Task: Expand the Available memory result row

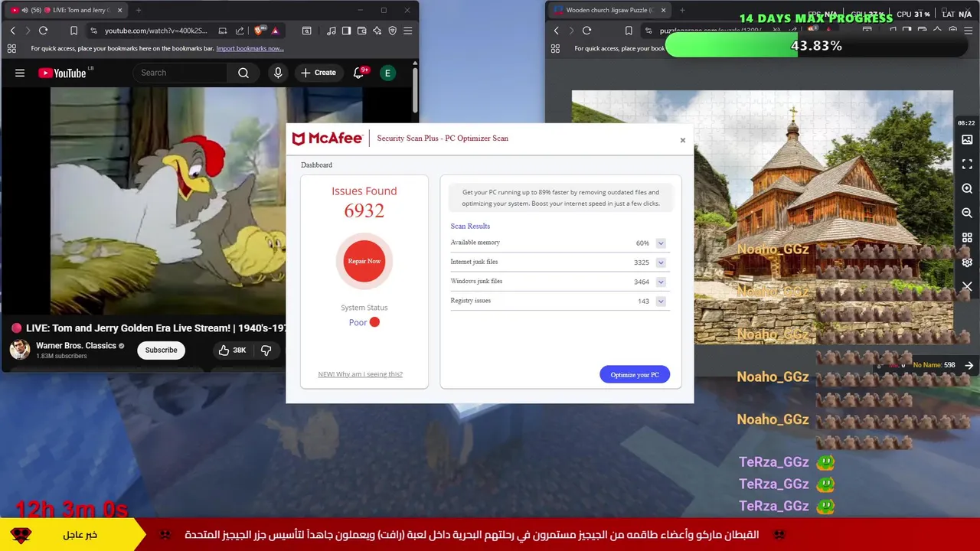Action: point(661,243)
